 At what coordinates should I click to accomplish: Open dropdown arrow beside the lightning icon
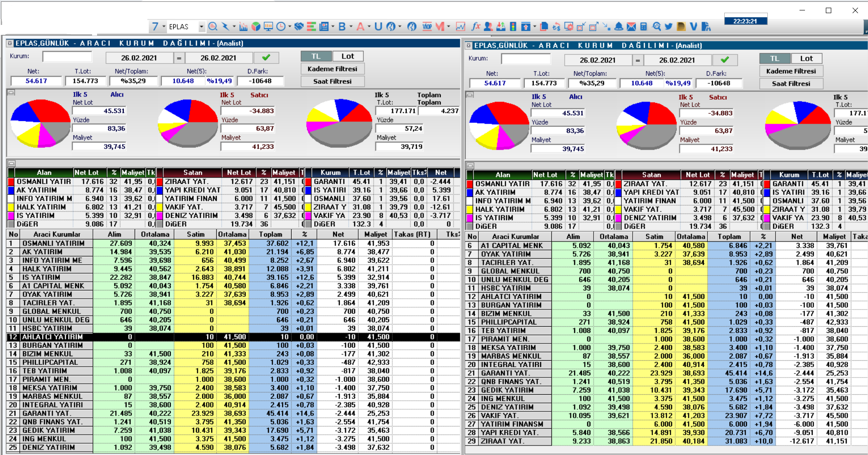pyautogui.click(x=234, y=27)
